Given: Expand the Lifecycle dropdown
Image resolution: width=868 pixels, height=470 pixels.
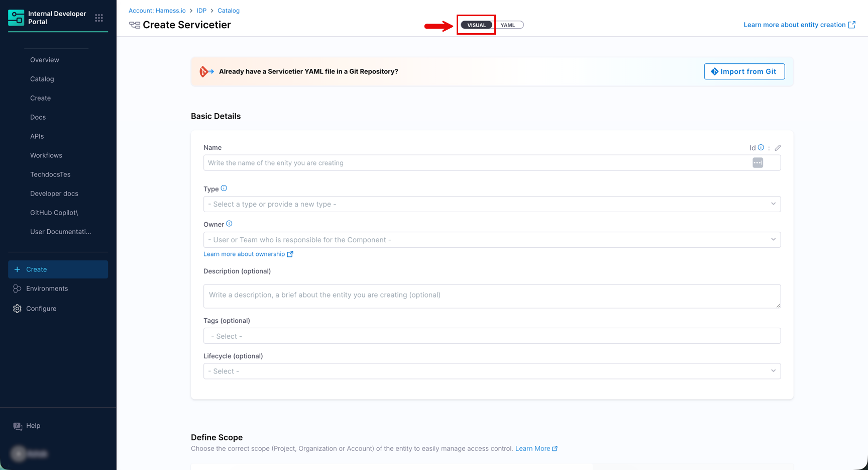Looking at the screenshot, I should 492,371.
